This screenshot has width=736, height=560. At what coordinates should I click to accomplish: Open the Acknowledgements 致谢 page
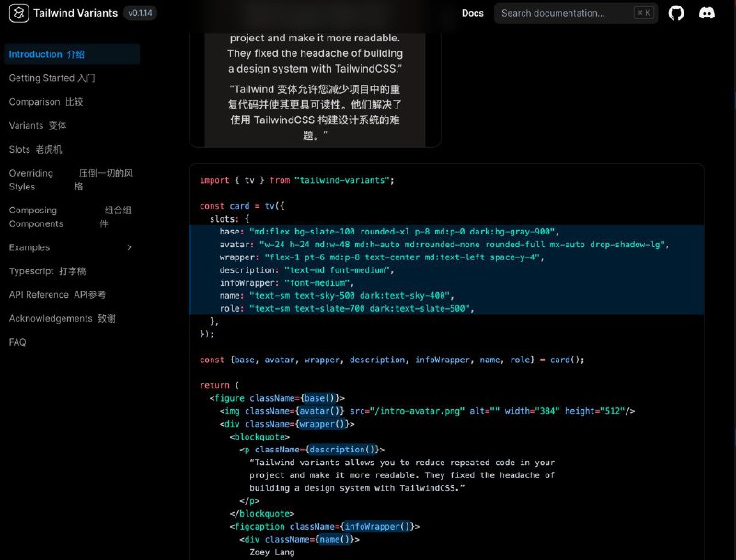tap(57, 317)
